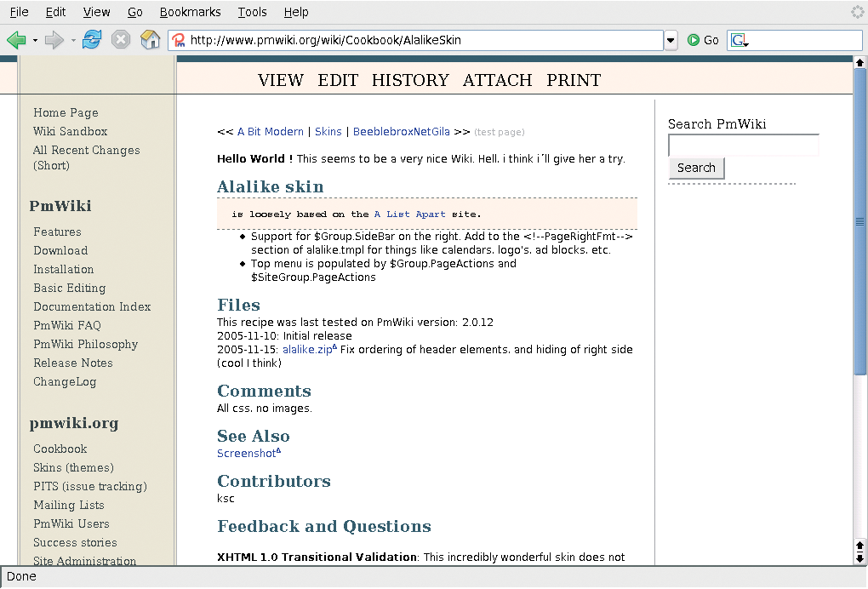Reload the page with the refresh icon
The height and width of the screenshot is (589, 868).
click(x=92, y=40)
